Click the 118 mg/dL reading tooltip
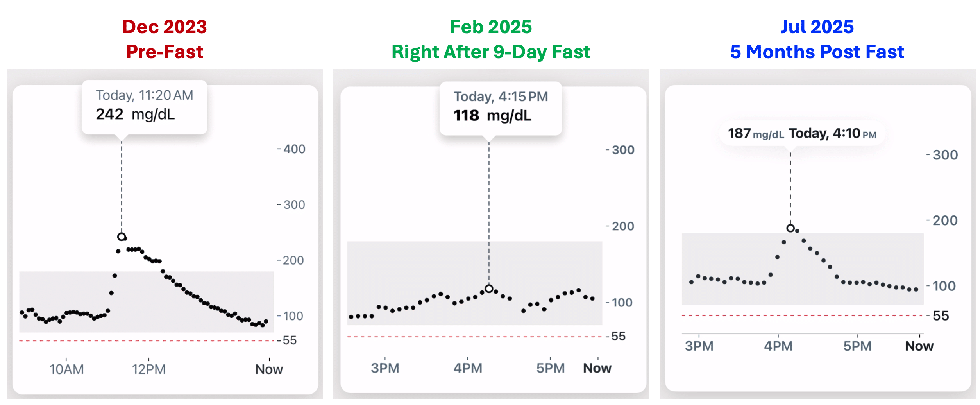The height and width of the screenshot is (405, 980). [x=501, y=108]
